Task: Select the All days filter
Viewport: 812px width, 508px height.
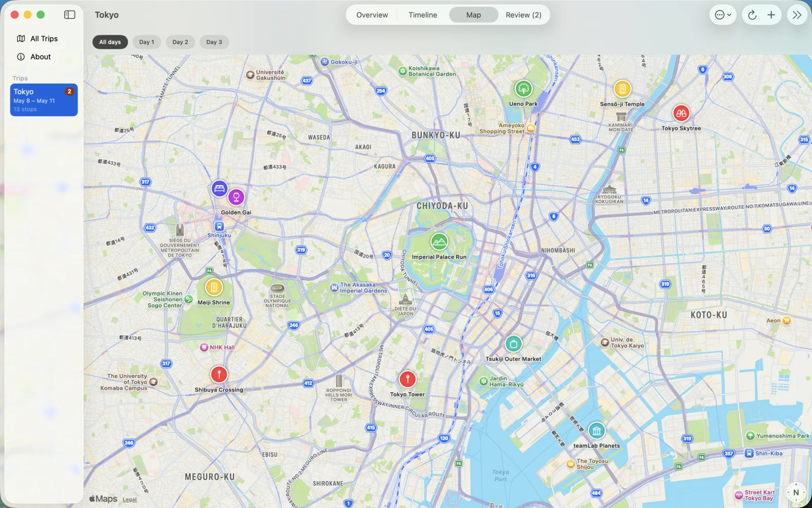Action: pos(110,42)
